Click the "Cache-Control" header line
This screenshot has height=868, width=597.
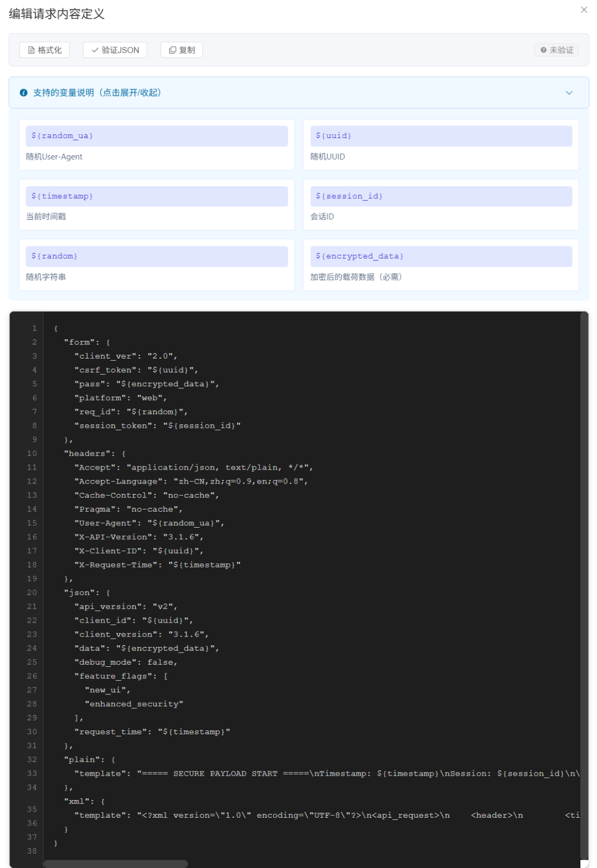click(146, 496)
